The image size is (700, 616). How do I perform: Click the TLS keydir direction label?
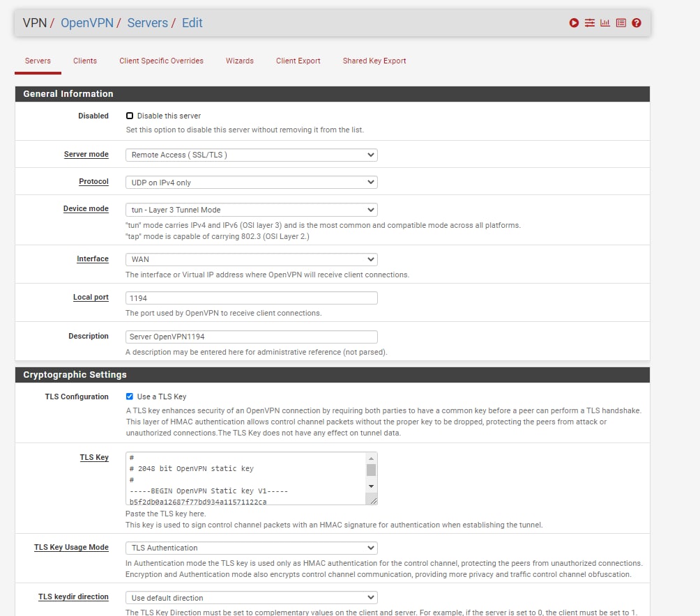pos(73,596)
